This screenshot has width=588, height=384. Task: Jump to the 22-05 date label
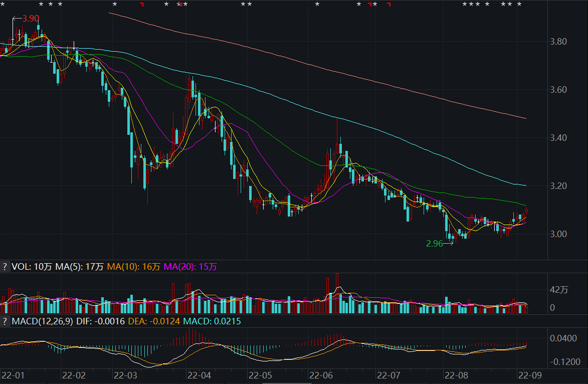pyautogui.click(x=260, y=375)
